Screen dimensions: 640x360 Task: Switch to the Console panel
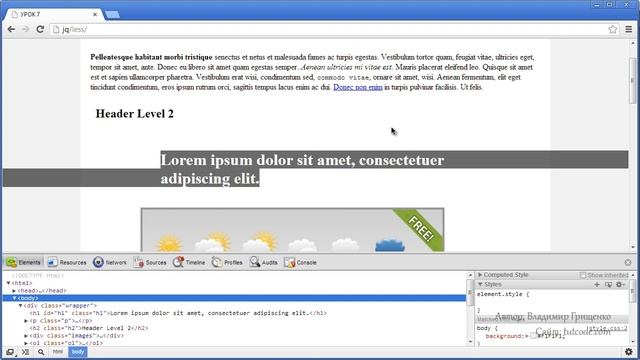300,262
